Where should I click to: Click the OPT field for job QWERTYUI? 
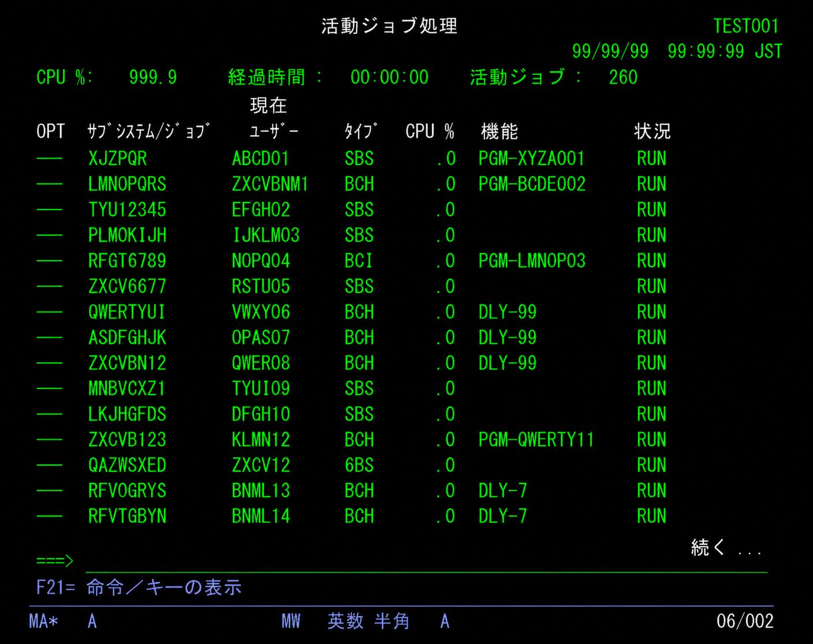click(x=50, y=312)
